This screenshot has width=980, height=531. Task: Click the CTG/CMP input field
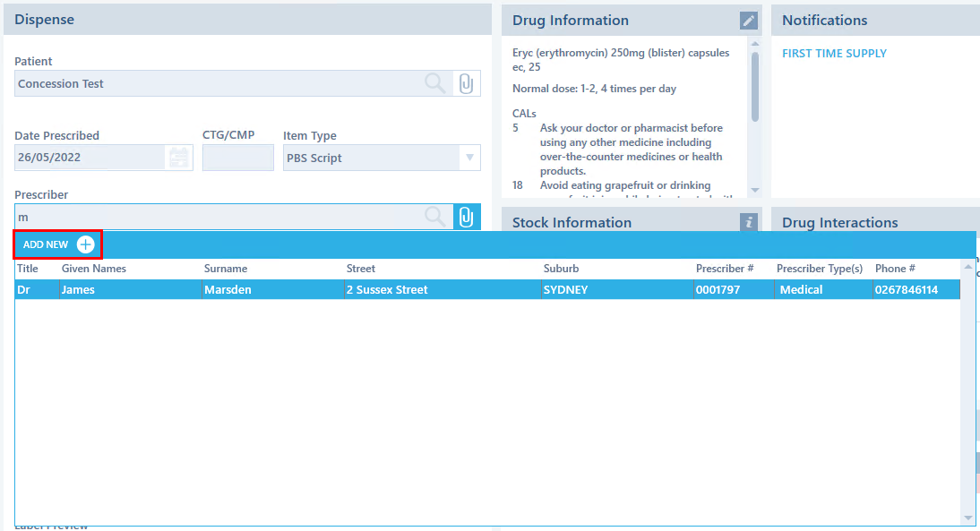(237, 158)
